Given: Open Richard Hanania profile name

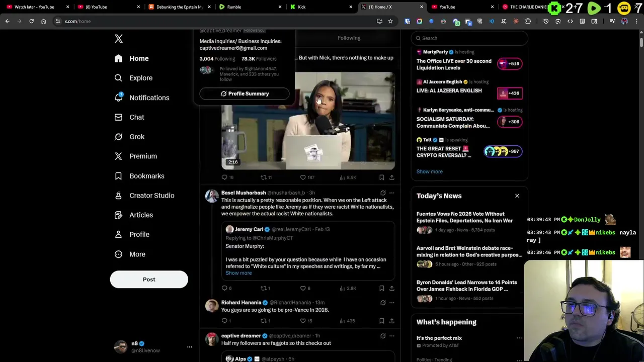Looking at the screenshot, I should (241, 303).
